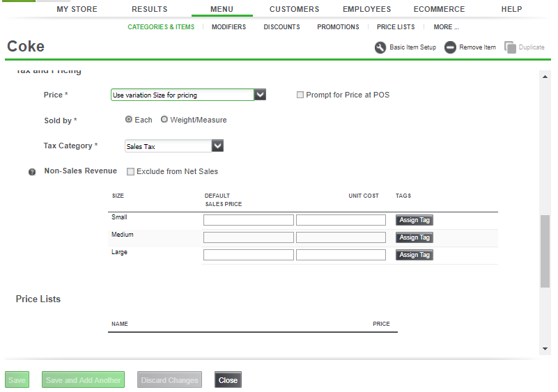The height and width of the screenshot is (392, 558).
Task: Select the Each radio option
Action: [x=128, y=120]
